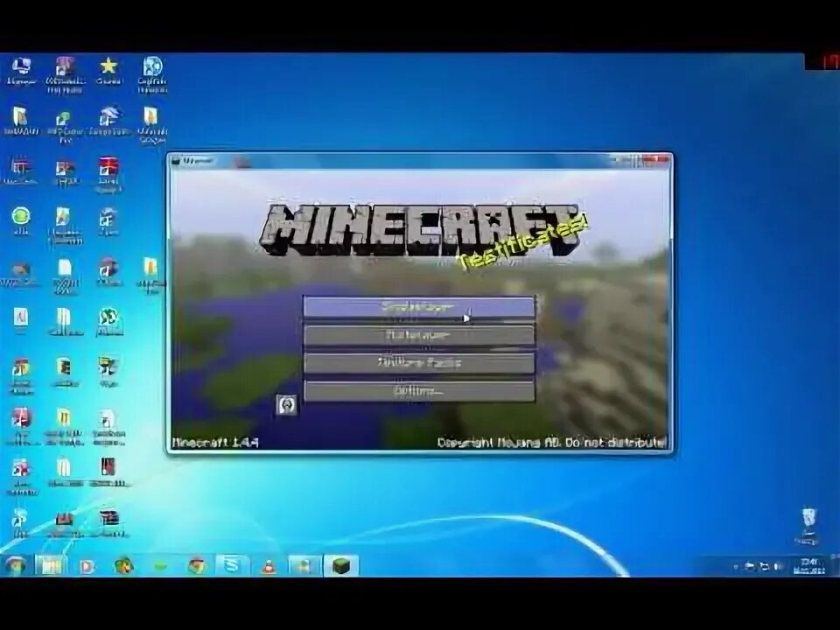This screenshot has width=840, height=630.
Task: Click the Singleplayer button in Minecraft
Action: click(419, 307)
